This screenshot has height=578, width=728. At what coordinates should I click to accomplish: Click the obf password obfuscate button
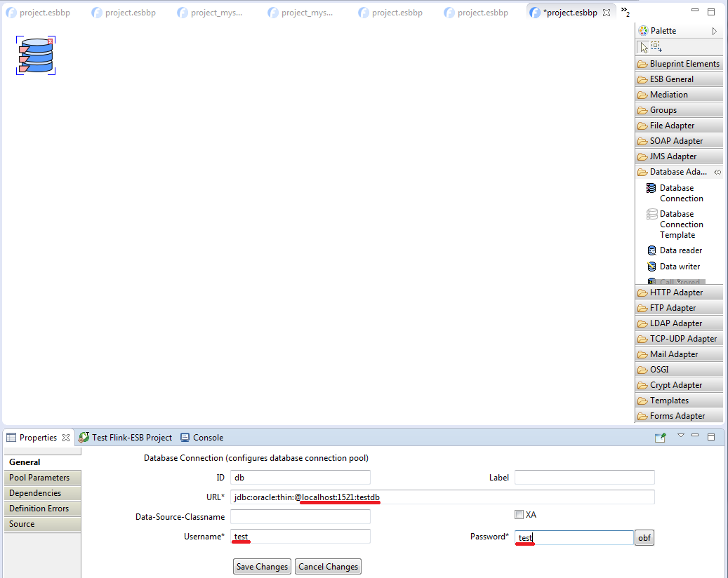click(x=644, y=538)
